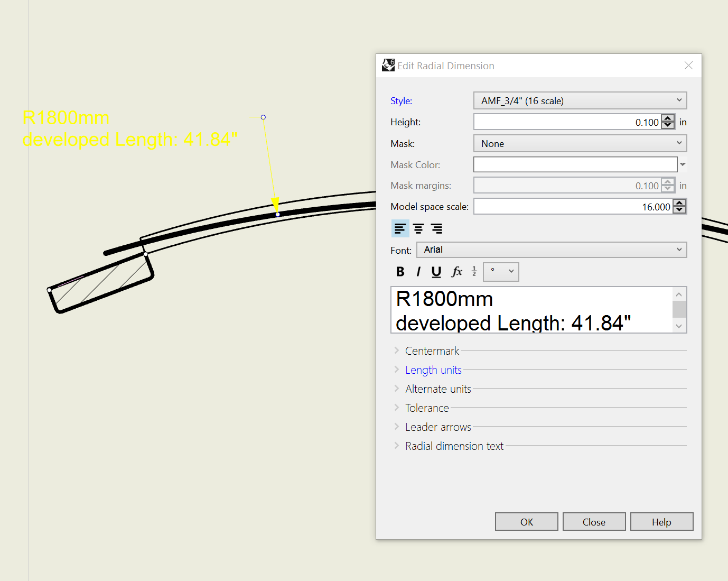The image size is (728, 581).
Task: Click the text box scrollbar thumb
Action: pyautogui.click(x=679, y=309)
